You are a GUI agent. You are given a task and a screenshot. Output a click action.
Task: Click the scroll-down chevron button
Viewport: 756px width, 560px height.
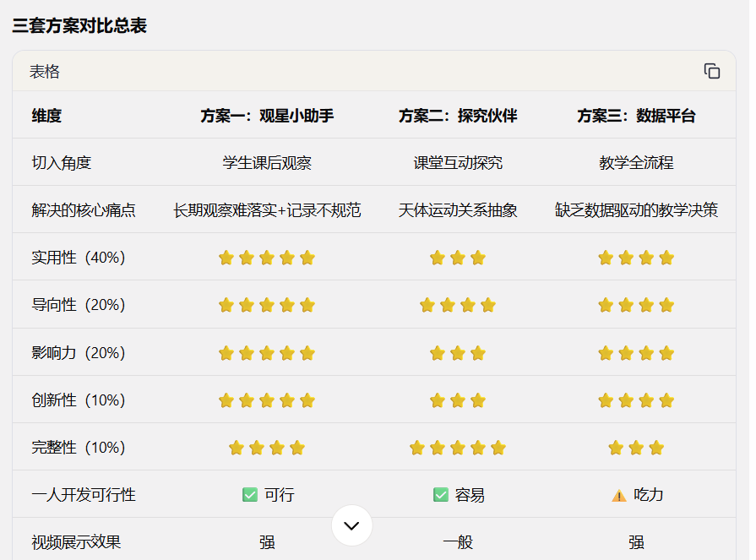(352, 525)
